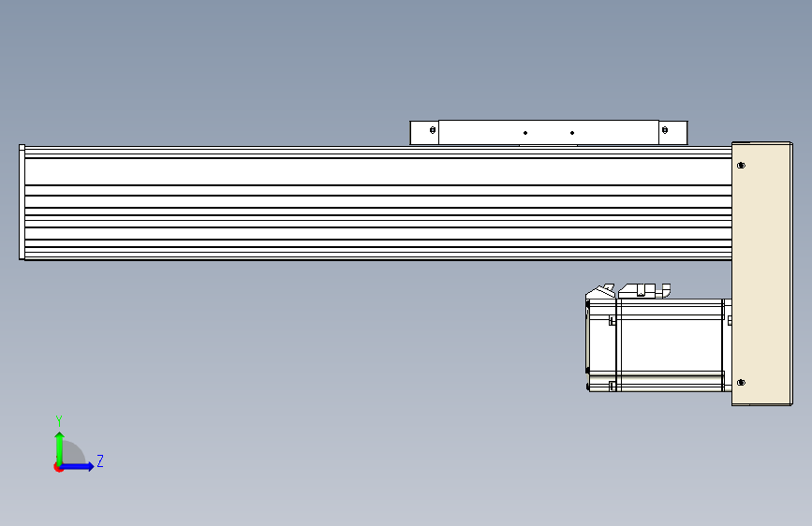Pick the lower screw on the beige plate
This screenshot has height=526, width=812.
pos(741,383)
